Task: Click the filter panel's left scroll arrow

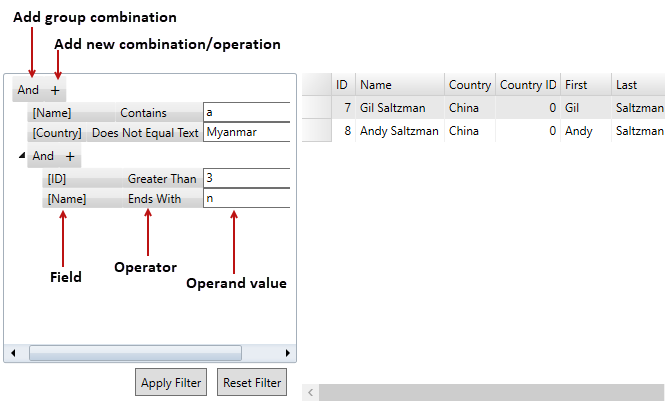Action: (x=13, y=353)
